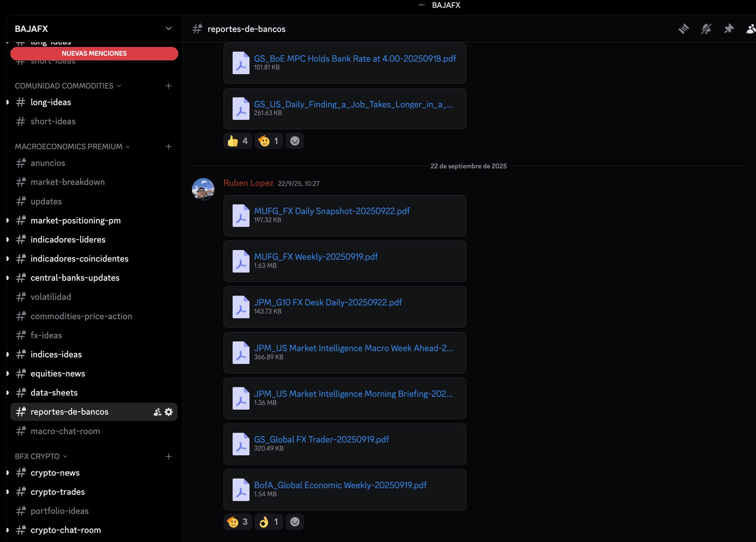Click the NUEVAS MENCIONES button
Image resolution: width=756 pixels, height=542 pixels.
pos(94,54)
